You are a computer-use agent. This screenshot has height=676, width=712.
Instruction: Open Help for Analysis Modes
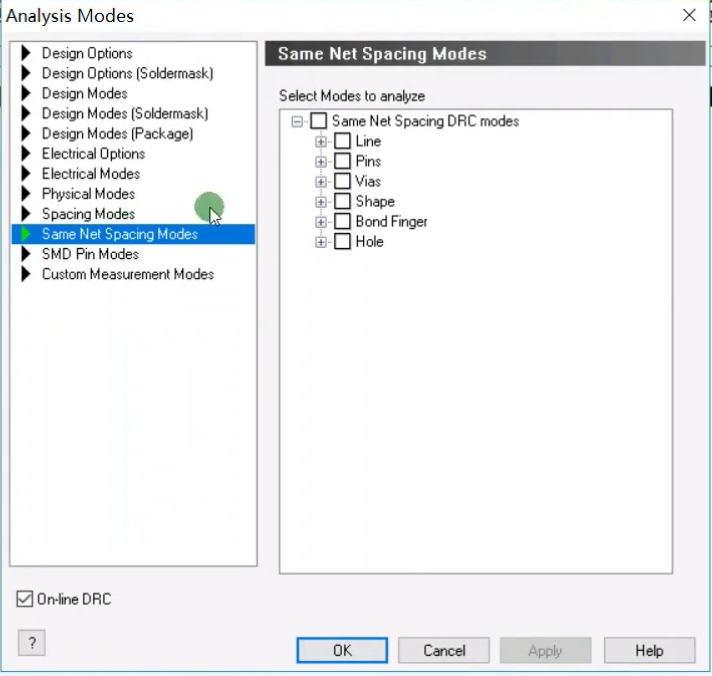[x=649, y=650]
